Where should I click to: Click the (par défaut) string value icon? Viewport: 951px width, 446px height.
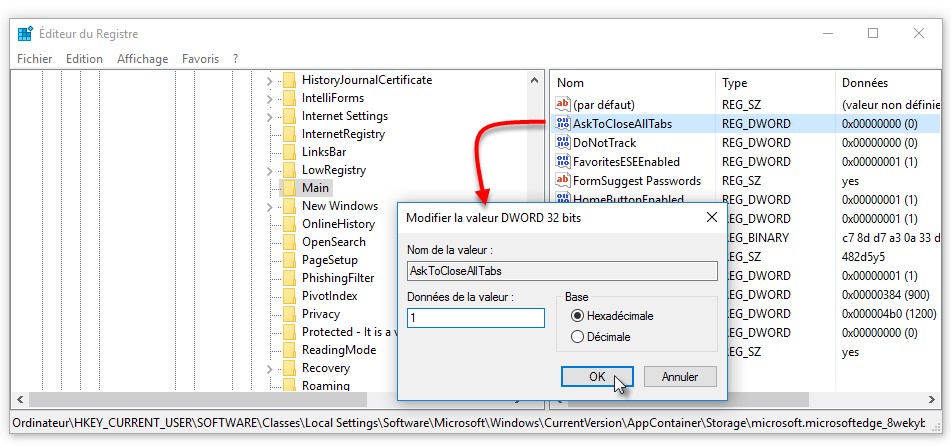coord(562,105)
